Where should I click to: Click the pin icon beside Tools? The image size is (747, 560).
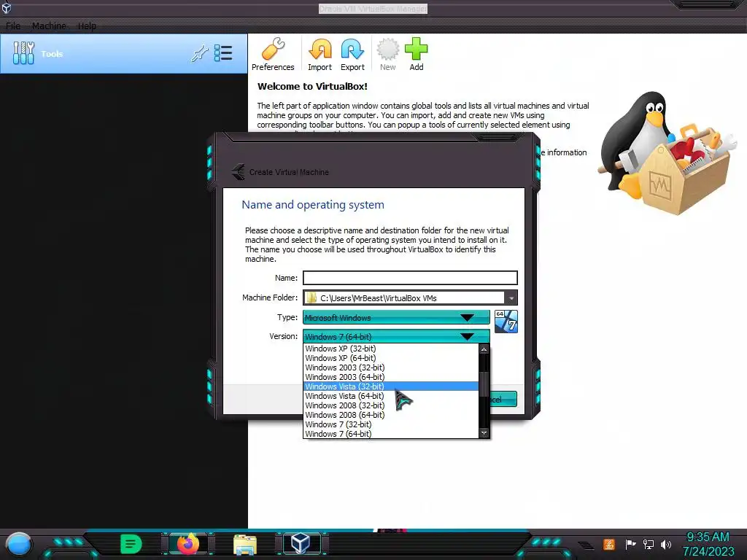point(200,53)
